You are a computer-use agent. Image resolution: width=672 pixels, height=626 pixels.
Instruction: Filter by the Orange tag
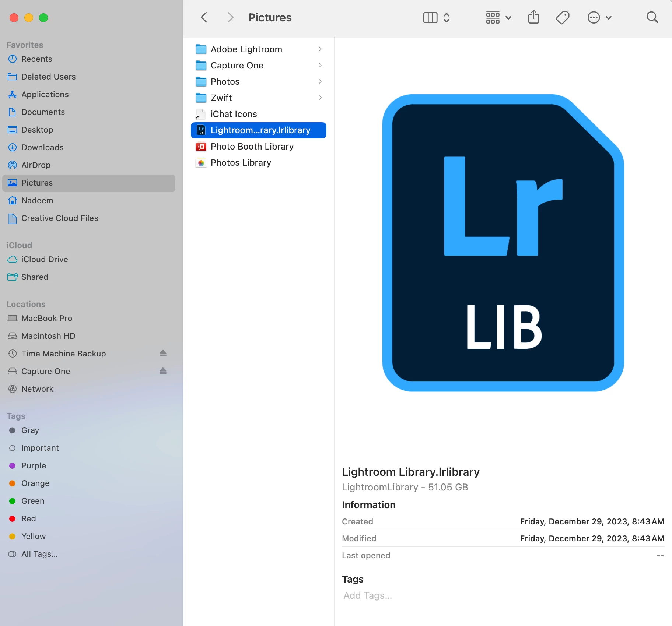88,483
